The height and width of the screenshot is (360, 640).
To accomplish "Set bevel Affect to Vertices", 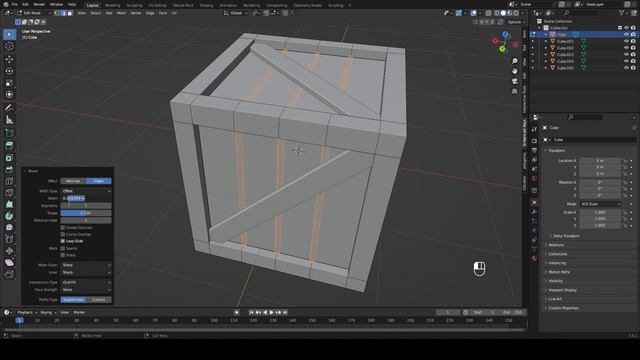I will coord(73,181).
